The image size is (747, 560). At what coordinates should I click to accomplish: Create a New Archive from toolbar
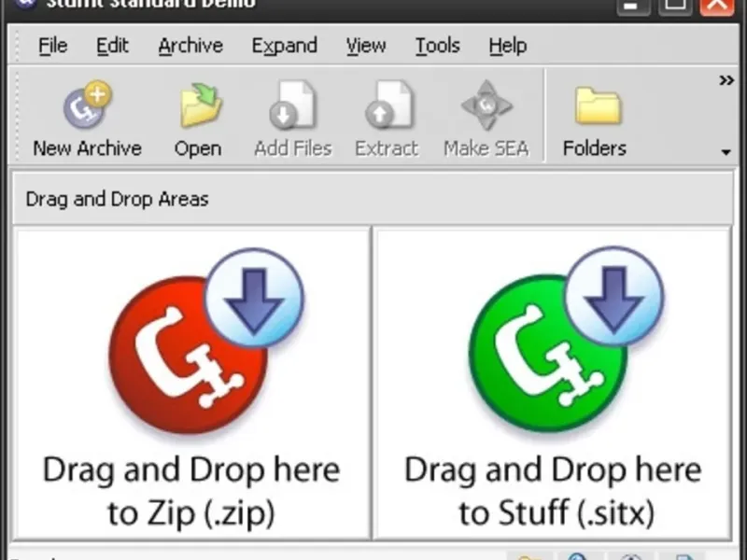point(87,119)
